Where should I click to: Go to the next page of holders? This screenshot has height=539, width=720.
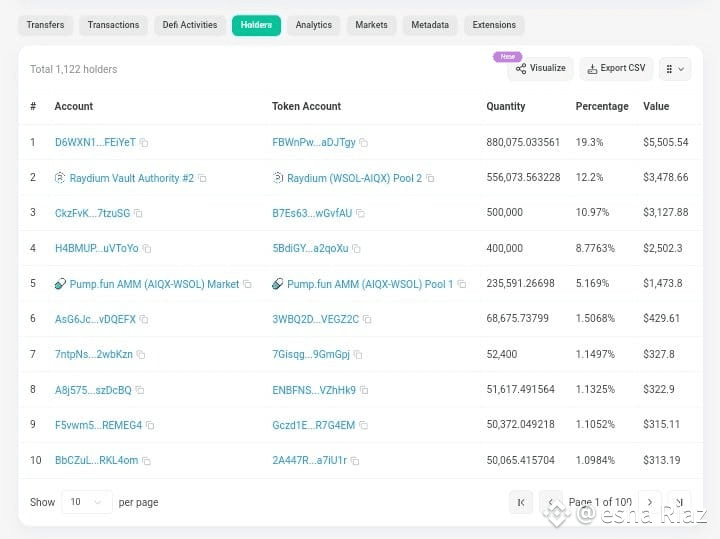click(x=650, y=502)
